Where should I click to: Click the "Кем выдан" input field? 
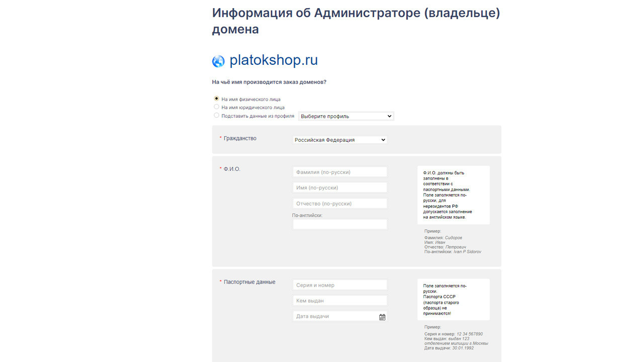[x=340, y=300]
